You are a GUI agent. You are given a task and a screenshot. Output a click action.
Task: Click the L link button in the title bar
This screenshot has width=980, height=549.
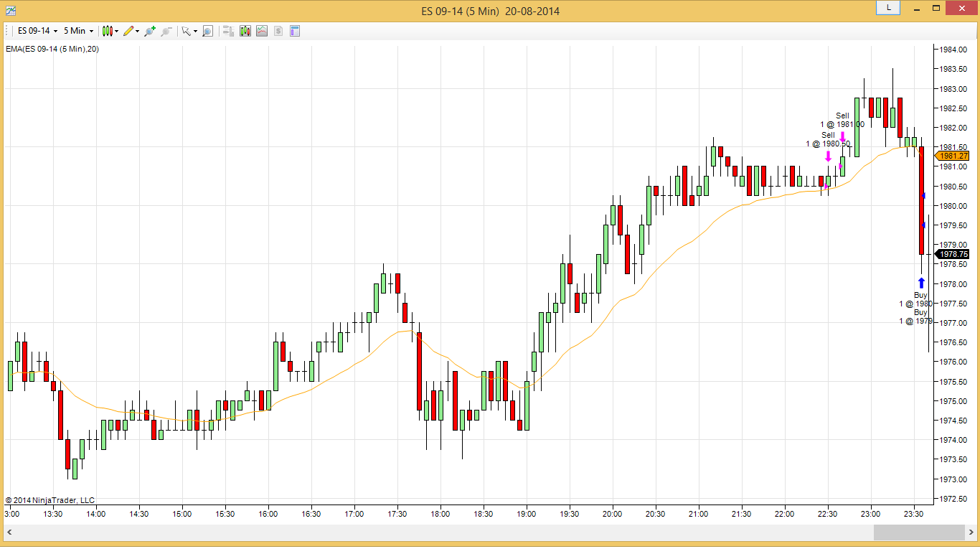[x=888, y=7]
